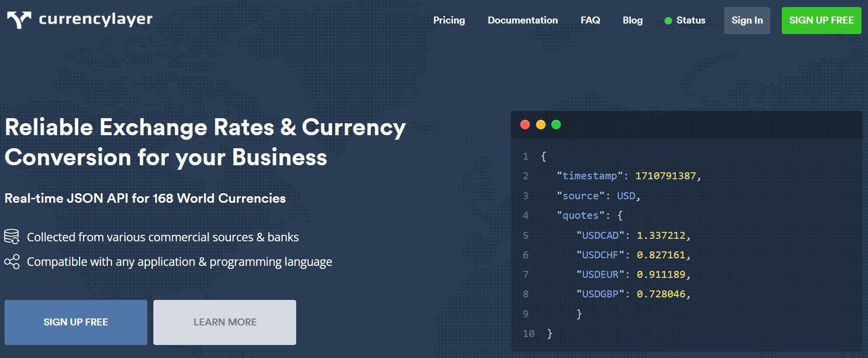Click the "quotes" key in code sample
Viewport: 868px width, 358px height.
pyautogui.click(x=580, y=215)
